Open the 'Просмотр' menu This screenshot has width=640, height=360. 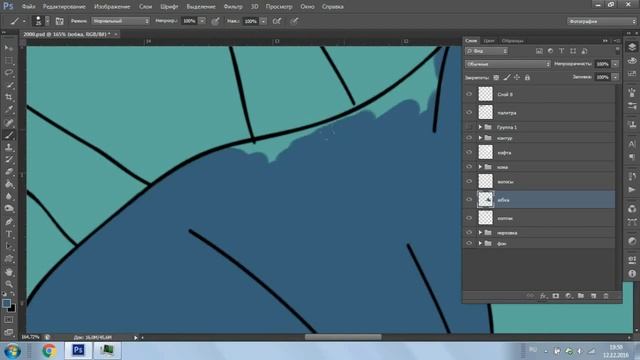click(279, 7)
